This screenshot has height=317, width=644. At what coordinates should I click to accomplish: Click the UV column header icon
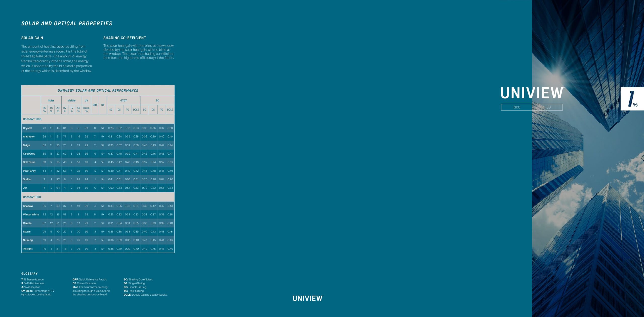[86, 101]
